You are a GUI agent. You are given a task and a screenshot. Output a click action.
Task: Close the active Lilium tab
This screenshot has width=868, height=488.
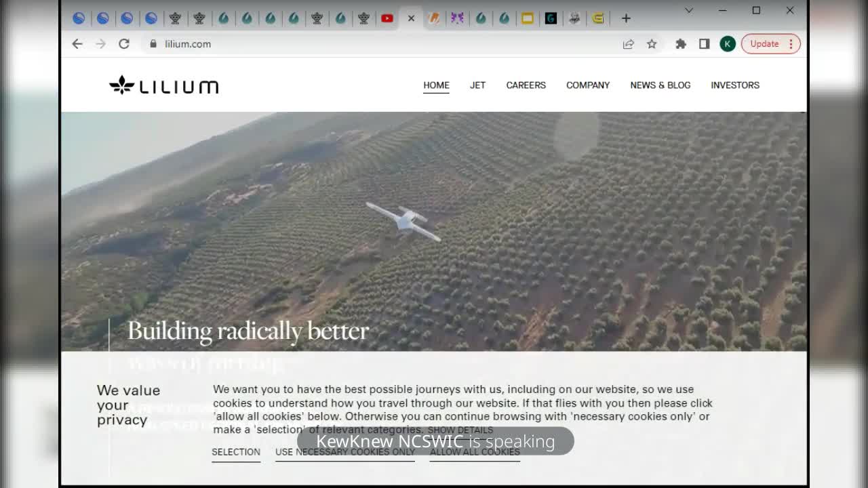pos(411,19)
